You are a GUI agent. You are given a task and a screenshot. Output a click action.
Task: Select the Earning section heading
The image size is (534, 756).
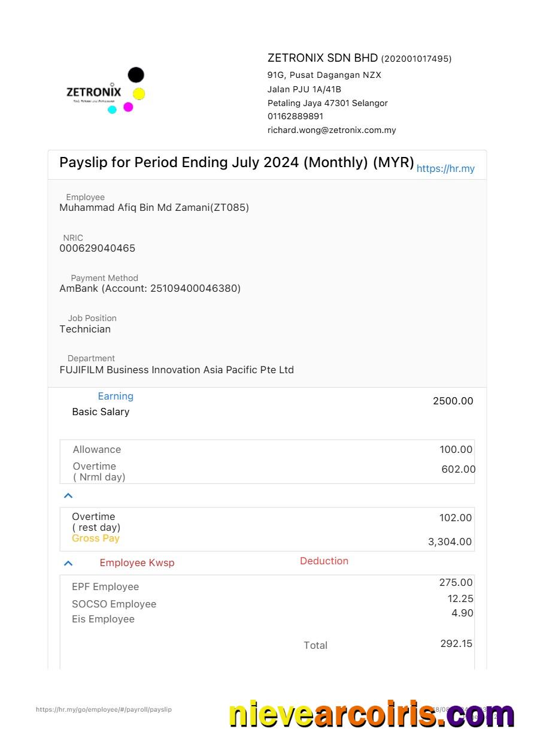(x=116, y=396)
